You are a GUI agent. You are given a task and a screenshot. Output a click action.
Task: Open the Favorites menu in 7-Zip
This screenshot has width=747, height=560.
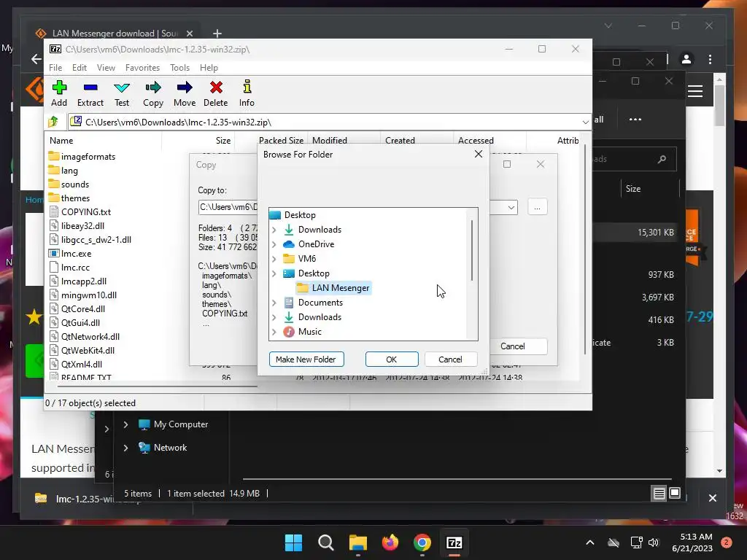(142, 68)
